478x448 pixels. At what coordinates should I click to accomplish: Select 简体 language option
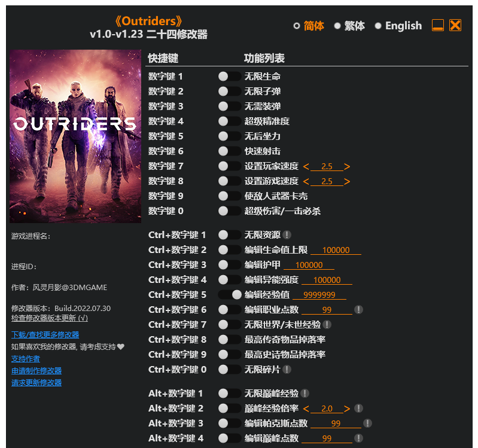309,26
